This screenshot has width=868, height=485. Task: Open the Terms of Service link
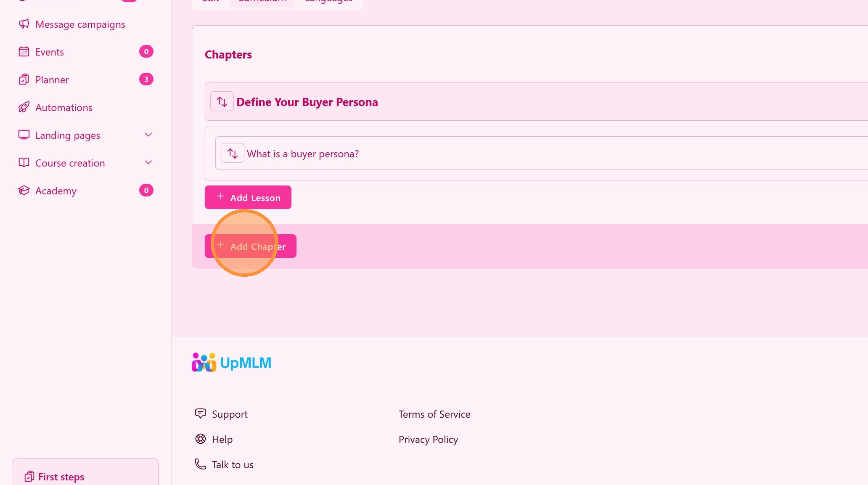pyautogui.click(x=434, y=414)
